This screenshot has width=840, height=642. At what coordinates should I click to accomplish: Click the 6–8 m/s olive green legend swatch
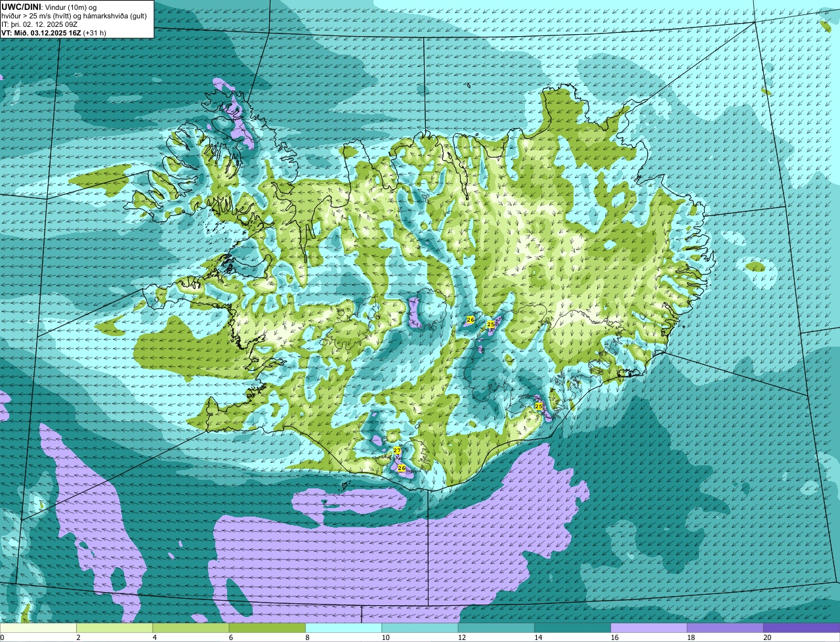point(267,628)
